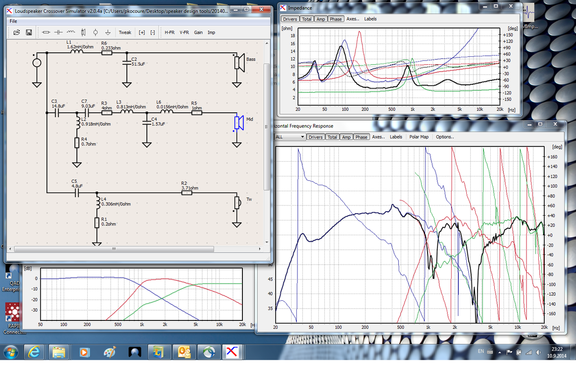576x392 pixels.
Task: Toggle Amp in Frequency Response window
Action: 346,137
